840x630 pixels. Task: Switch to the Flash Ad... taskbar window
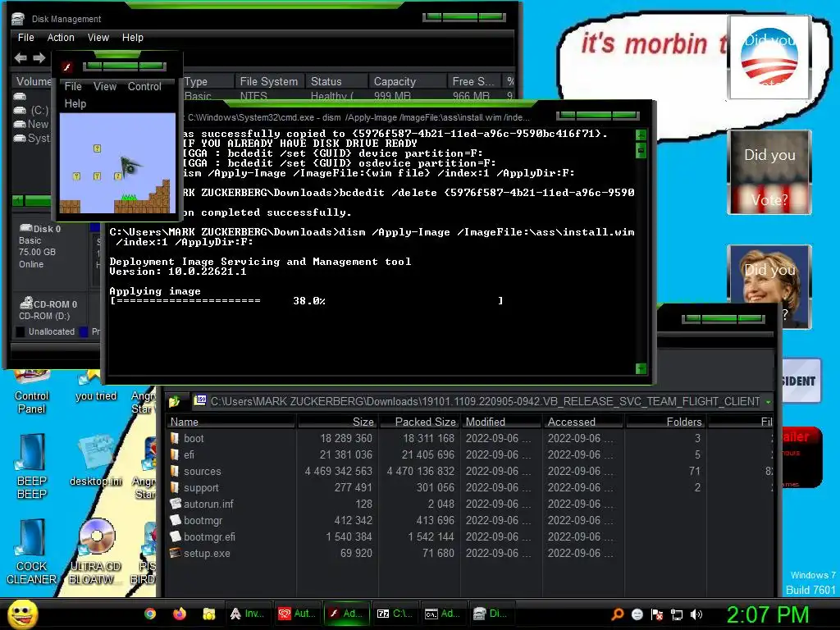(345, 614)
